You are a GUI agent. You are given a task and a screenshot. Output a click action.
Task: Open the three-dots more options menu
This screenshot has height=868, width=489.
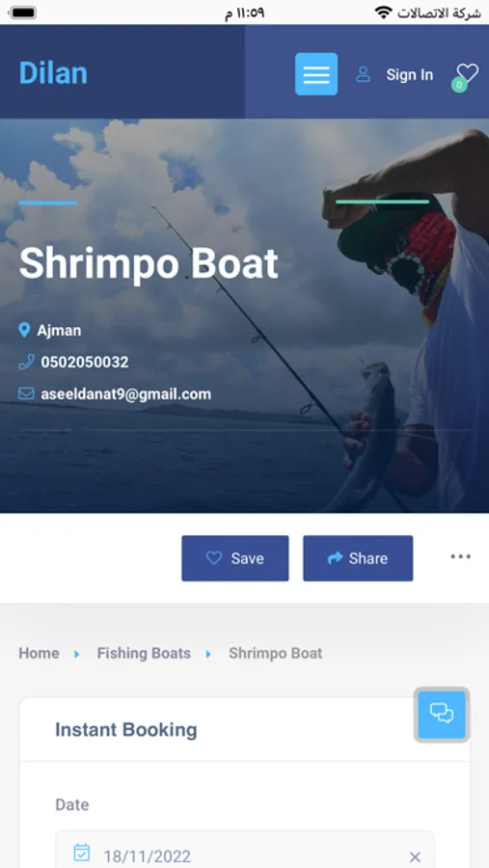(461, 556)
